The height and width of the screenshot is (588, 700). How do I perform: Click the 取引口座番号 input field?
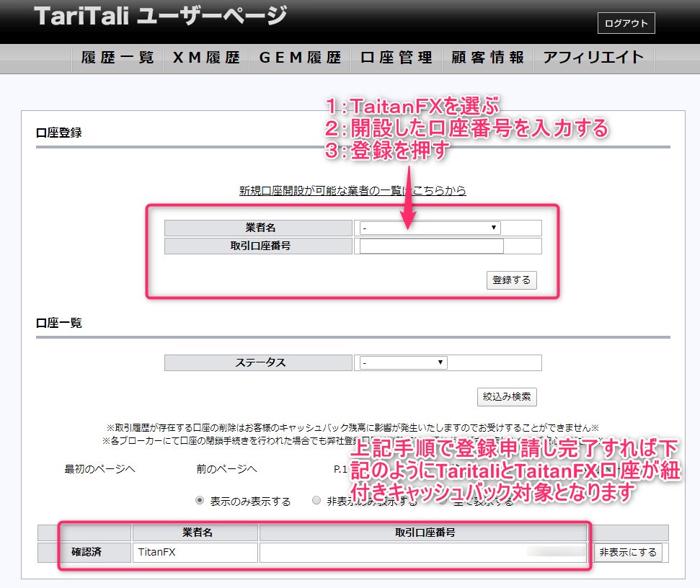(431, 246)
